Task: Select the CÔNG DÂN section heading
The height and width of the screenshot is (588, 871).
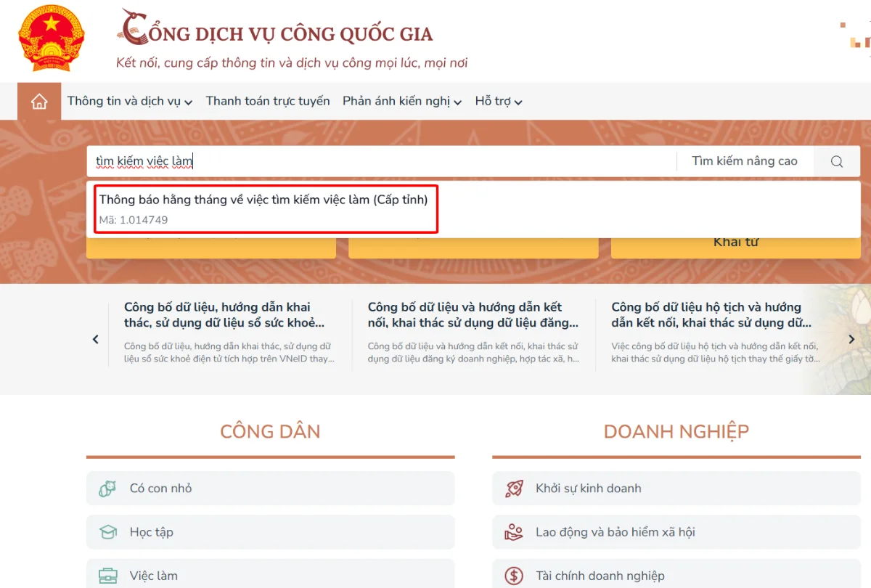Action: pos(270,431)
